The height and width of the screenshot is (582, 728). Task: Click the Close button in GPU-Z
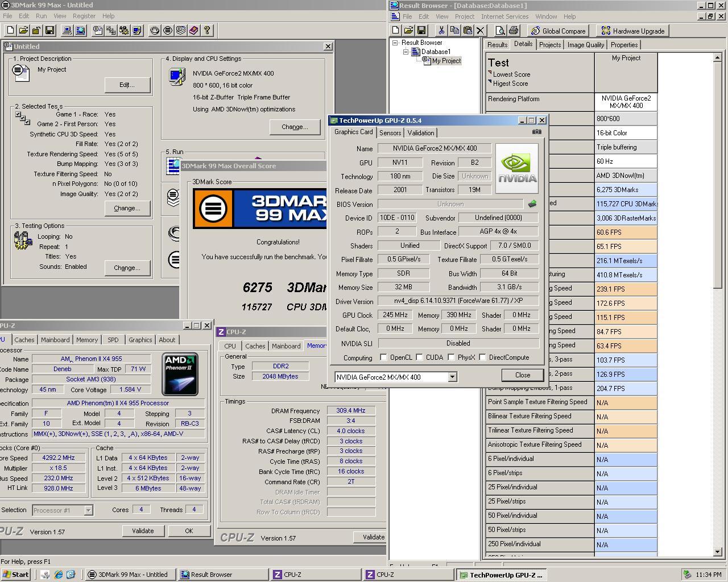pos(523,375)
